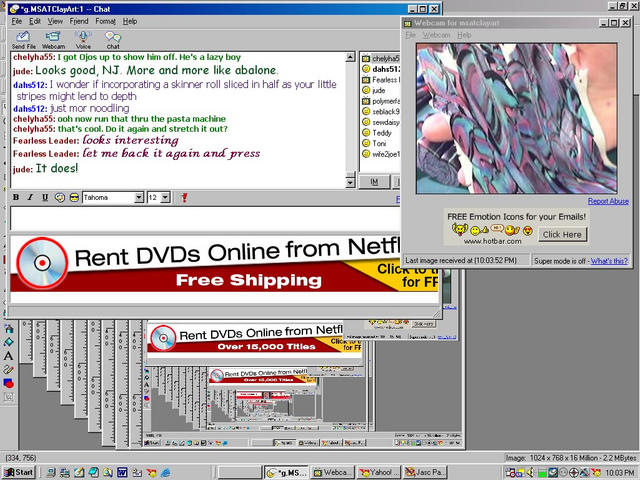Select wife2joe1 in the user list
Image resolution: width=640 pixels, height=480 pixels.
tap(381, 154)
